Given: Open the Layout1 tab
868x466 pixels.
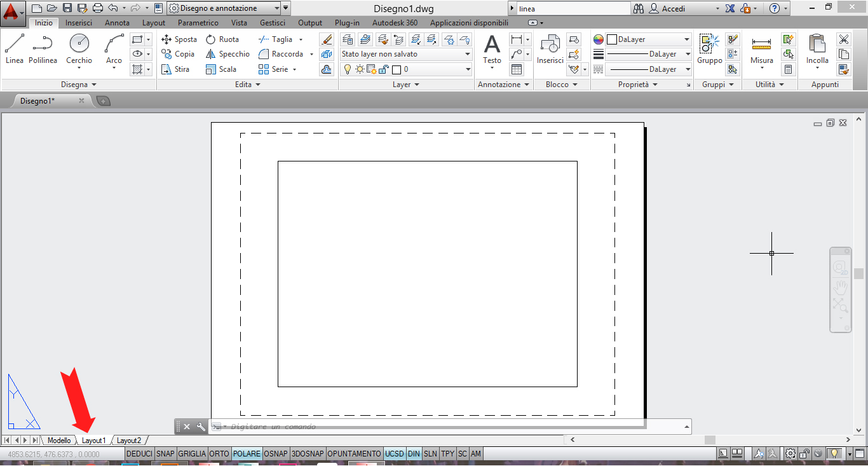Looking at the screenshot, I should (94, 441).
